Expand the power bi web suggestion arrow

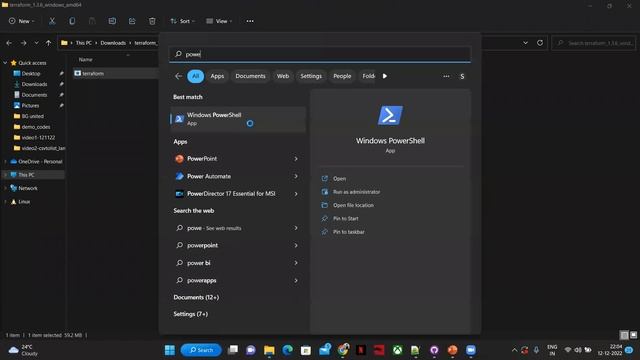tap(296, 263)
